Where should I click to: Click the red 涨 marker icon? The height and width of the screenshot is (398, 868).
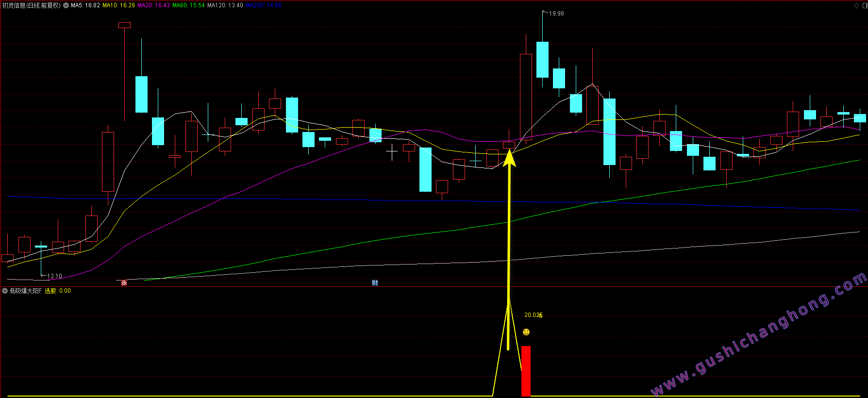point(124,282)
